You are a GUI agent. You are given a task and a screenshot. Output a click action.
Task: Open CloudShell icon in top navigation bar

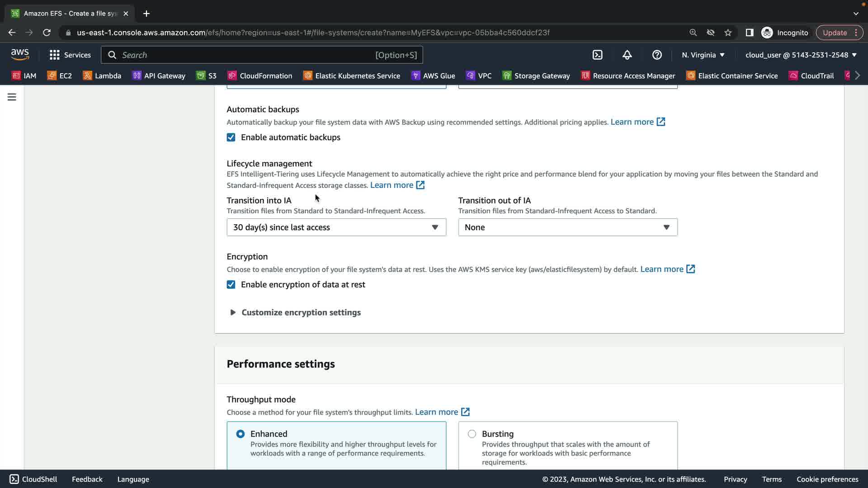tap(597, 55)
